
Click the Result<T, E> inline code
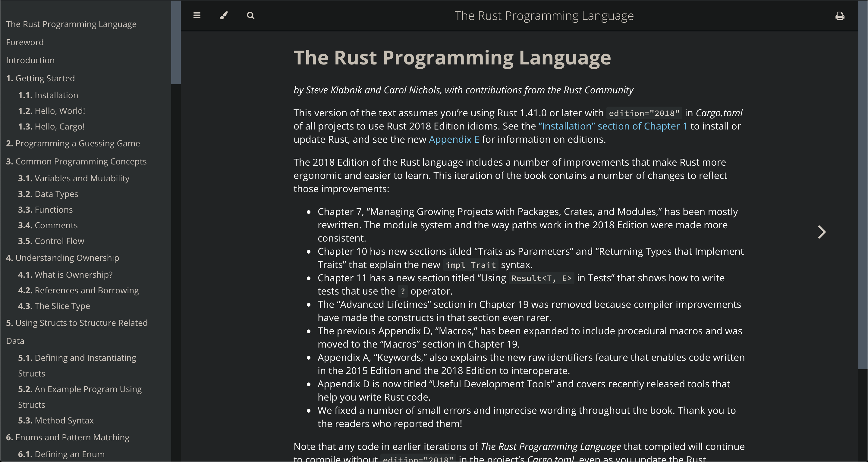tap(541, 278)
